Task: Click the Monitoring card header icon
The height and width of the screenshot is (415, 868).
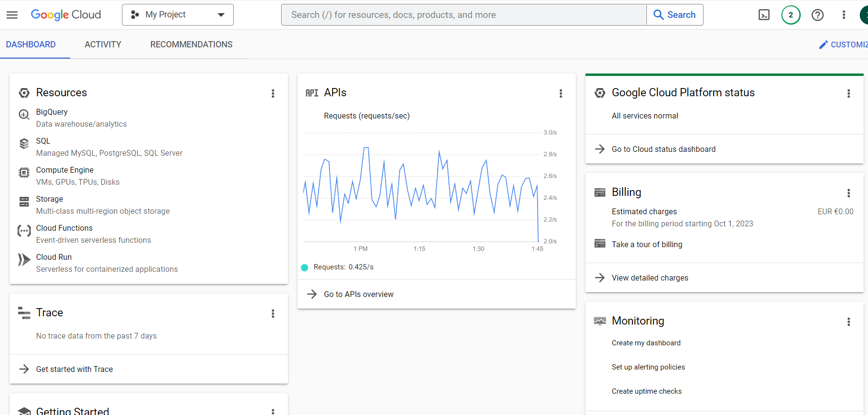Action: click(600, 321)
